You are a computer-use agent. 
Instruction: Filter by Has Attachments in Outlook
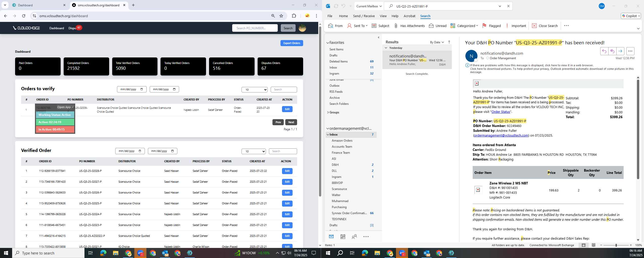point(409,26)
